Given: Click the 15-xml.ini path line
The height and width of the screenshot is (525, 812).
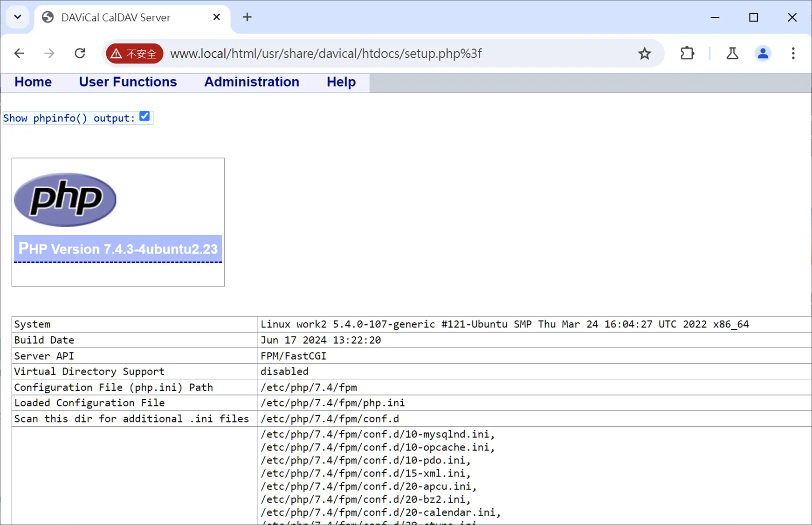Looking at the screenshot, I should tap(366, 473).
